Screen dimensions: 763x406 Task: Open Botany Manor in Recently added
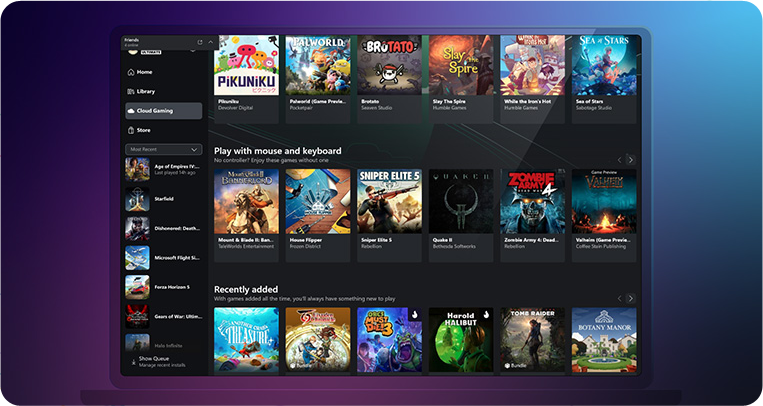pos(604,340)
